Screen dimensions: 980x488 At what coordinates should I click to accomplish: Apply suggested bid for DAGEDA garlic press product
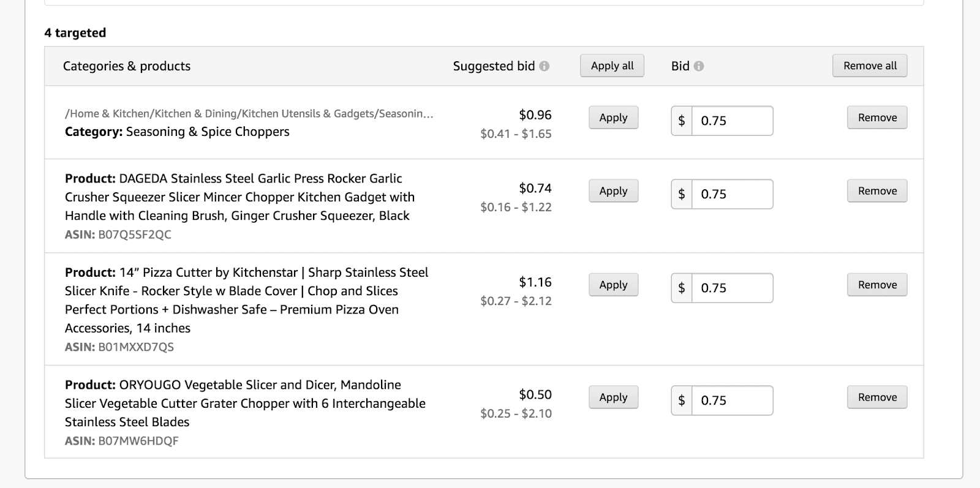pos(613,190)
